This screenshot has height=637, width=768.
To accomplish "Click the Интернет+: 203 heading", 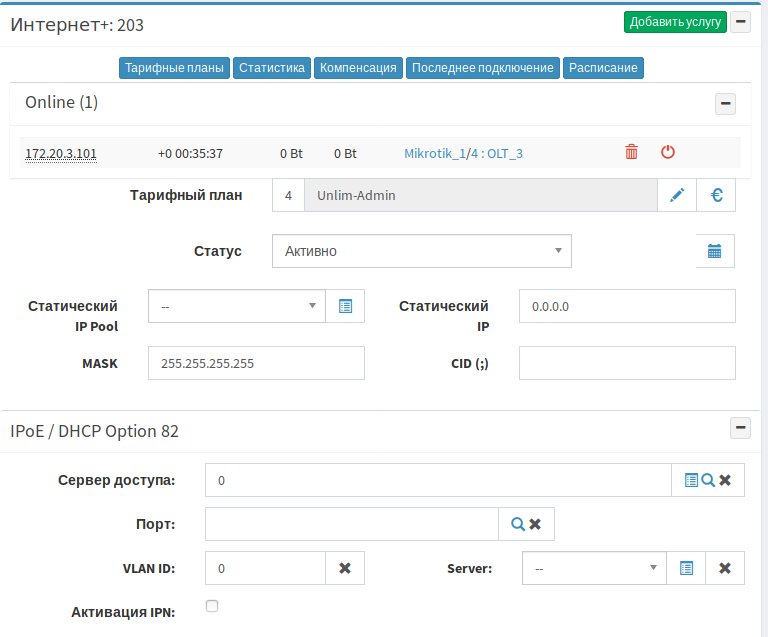I will tap(77, 24).
